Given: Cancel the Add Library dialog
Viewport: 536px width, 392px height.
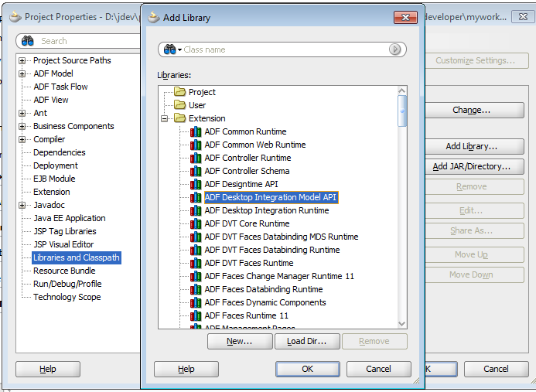Looking at the screenshot, I should [x=378, y=369].
